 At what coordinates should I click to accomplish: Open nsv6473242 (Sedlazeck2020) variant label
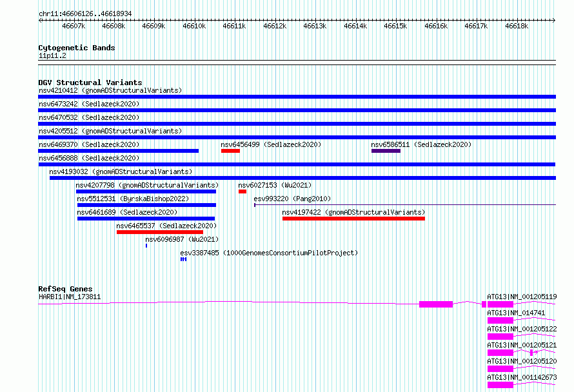tap(89, 104)
